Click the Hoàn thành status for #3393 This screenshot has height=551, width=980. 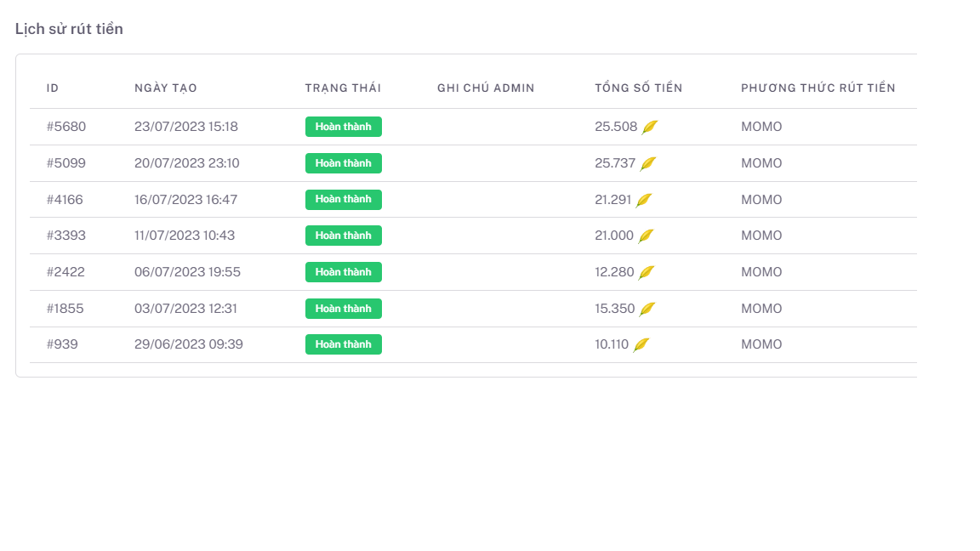tap(343, 236)
